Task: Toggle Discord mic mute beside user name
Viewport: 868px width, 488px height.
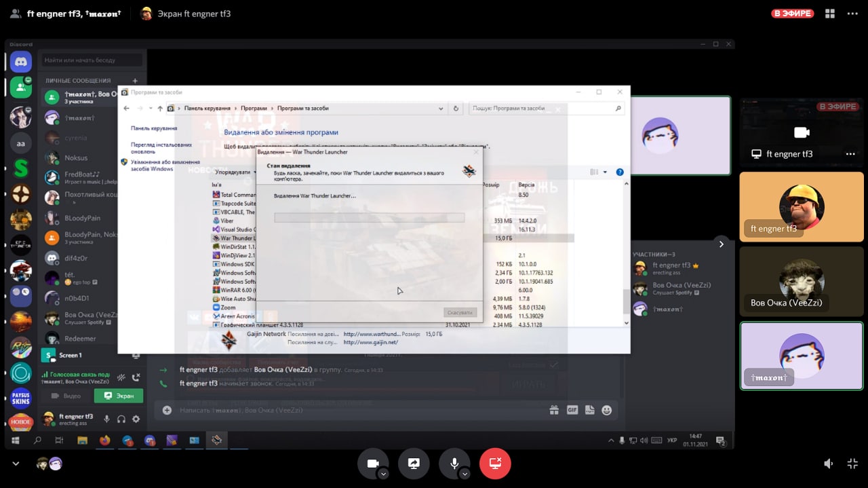Action: (106, 419)
